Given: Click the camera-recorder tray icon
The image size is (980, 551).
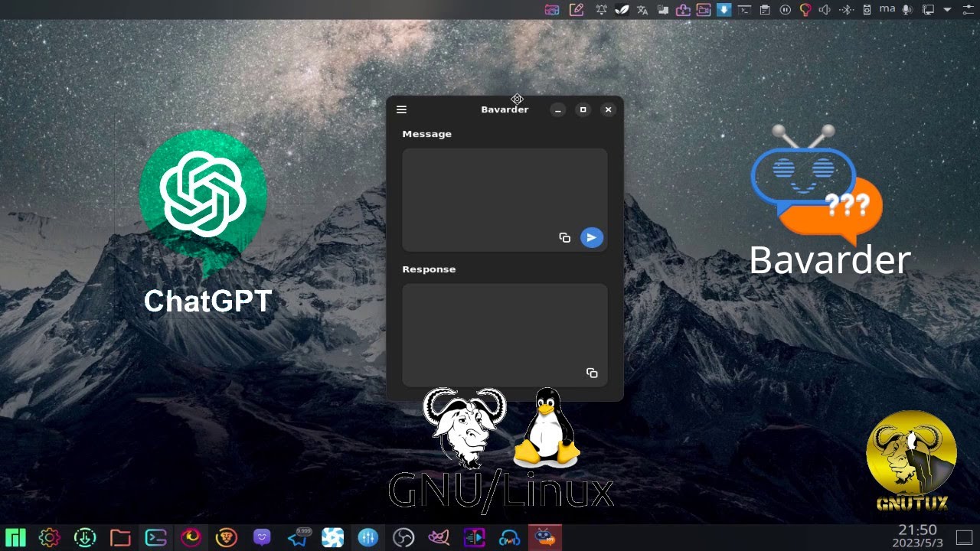Looking at the screenshot, I should point(704,9).
